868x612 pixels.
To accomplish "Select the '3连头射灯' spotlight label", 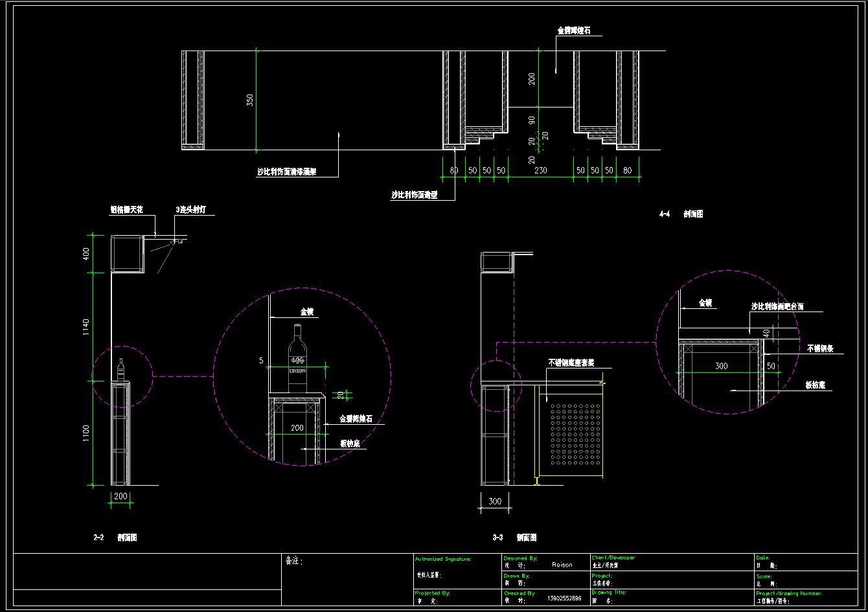I will (191, 210).
